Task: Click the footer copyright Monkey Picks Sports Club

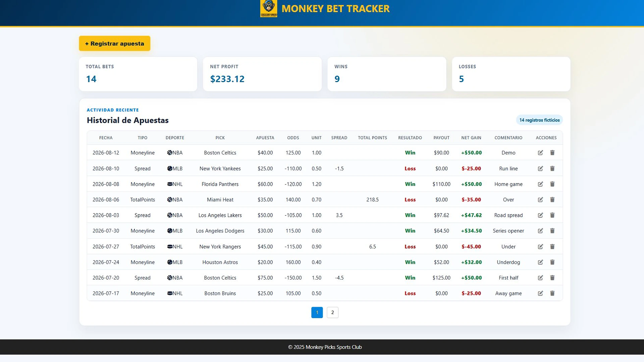Action: [x=325, y=347]
